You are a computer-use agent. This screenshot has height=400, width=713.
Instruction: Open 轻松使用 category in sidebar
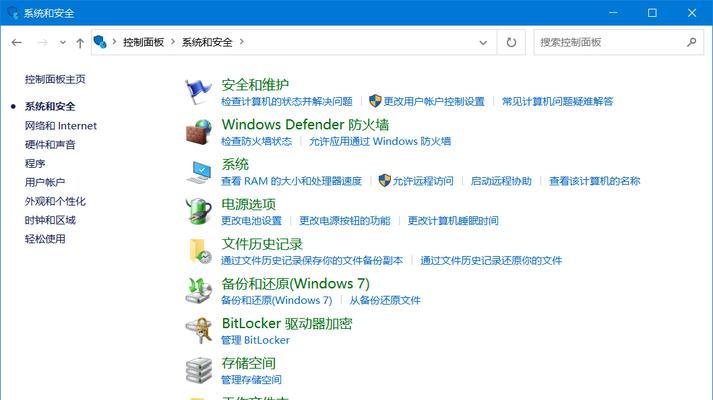(45, 239)
